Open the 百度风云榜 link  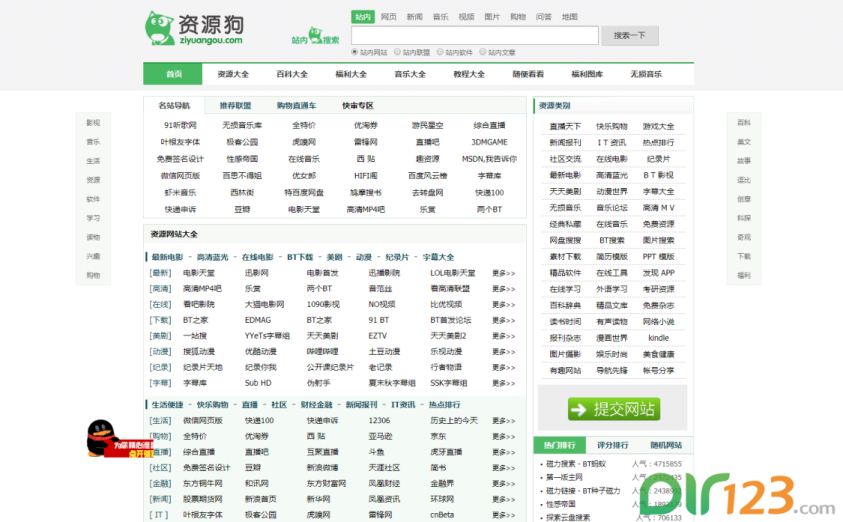(x=427, y=175)
